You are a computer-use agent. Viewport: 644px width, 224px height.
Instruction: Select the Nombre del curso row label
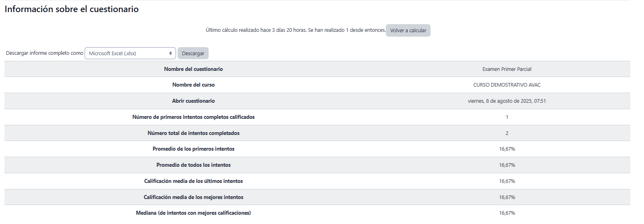point(193,85)
